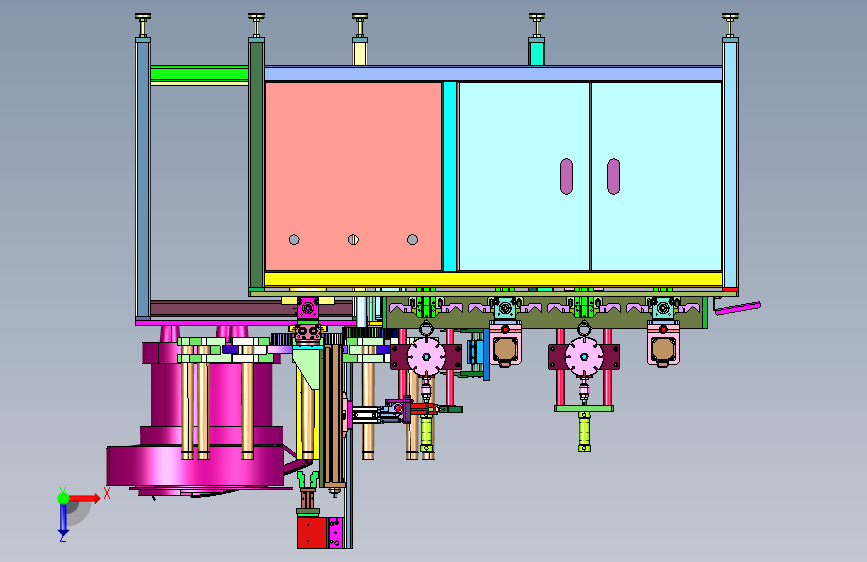Viewport: 867px width, 562px height.
Task: Select the green plate under the right wheel assembly
Action: click(x=584, y=409)
